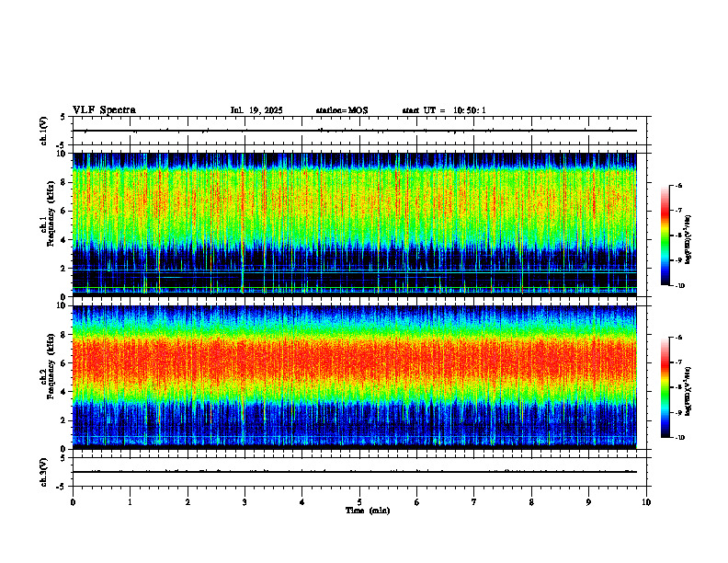The image size is (728, 563).
Task: Click the "ch.3(V)" axis label
Action: pos(44,472)
